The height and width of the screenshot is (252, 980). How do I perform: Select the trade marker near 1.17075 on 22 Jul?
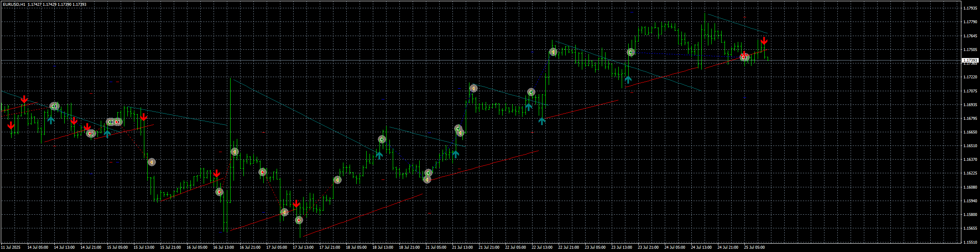tap(531, 92)
